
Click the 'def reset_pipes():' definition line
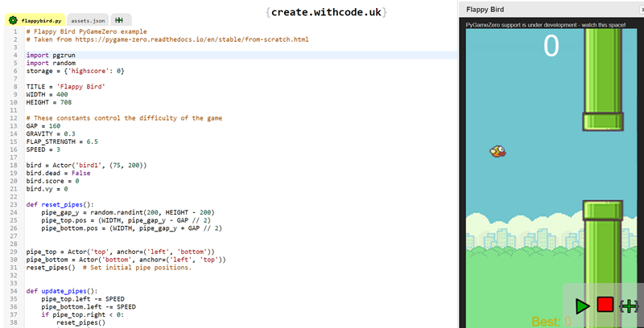(x=60, y=204)
